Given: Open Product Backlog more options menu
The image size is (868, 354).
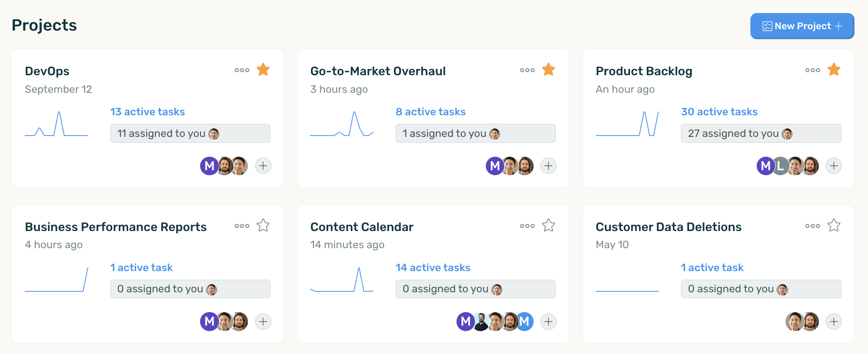Looking at the screenshot, I should (x=813, y=70).
